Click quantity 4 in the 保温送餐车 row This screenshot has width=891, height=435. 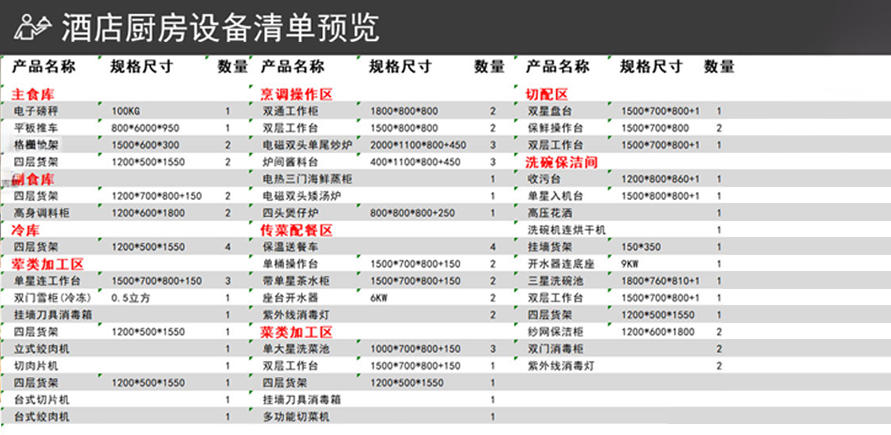coord(493,247)
